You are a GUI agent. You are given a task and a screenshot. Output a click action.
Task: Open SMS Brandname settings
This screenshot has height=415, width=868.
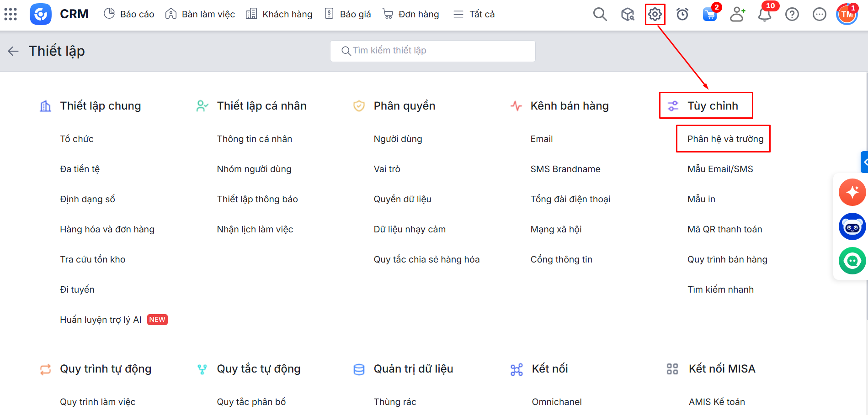pyautogui.click(x=565, y=169)
